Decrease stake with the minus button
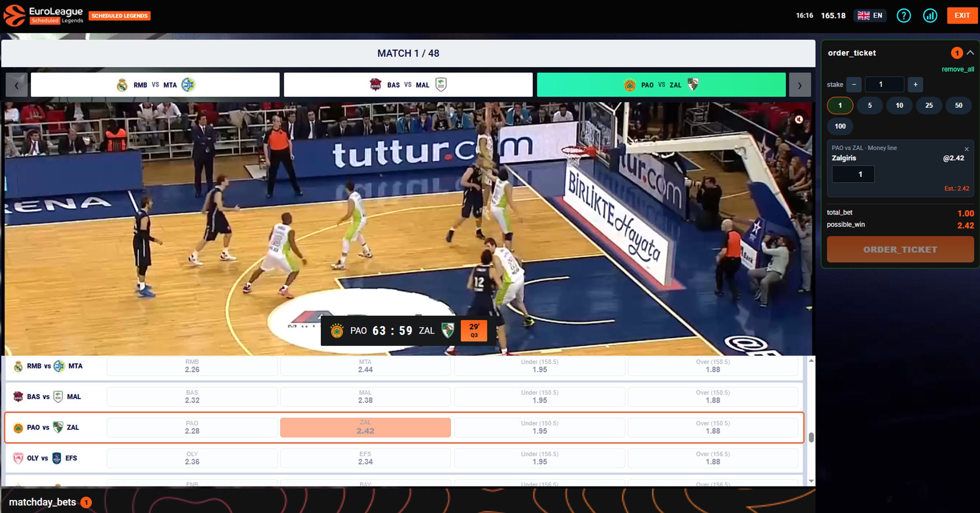The height and width of the screenshot is (513, 980). coord(854,85)
